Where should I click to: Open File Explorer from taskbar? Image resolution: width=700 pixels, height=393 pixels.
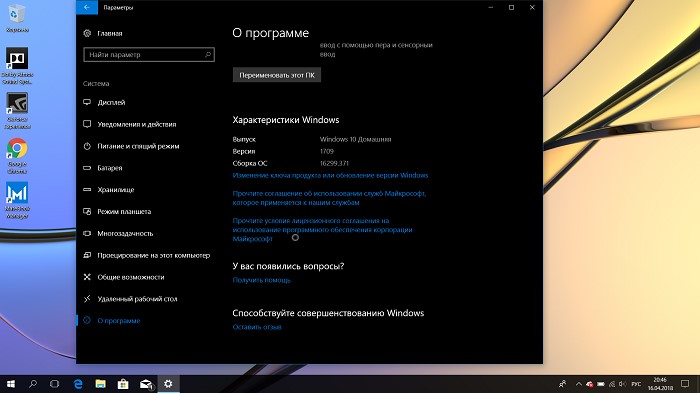point(100,384)
